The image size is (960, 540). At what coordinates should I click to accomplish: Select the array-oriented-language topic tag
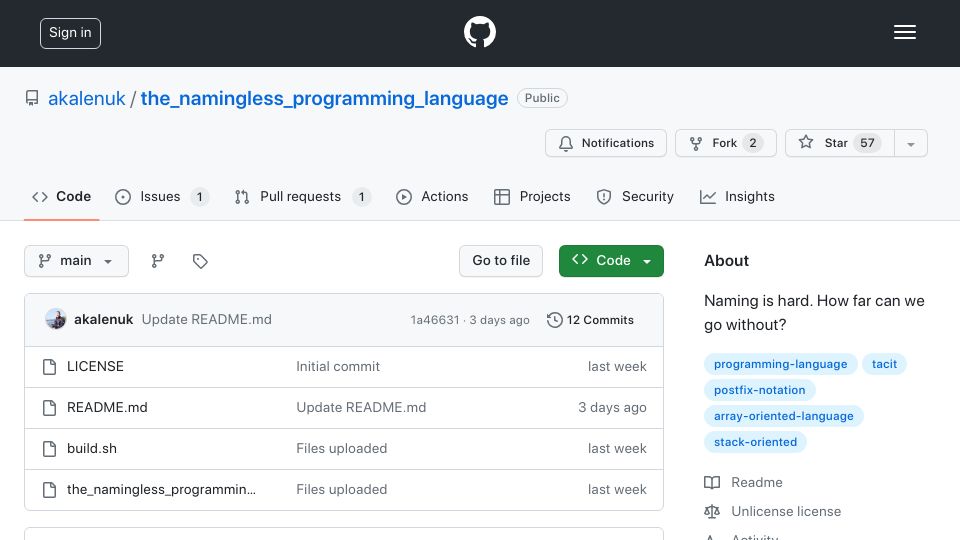coord(784,416)
